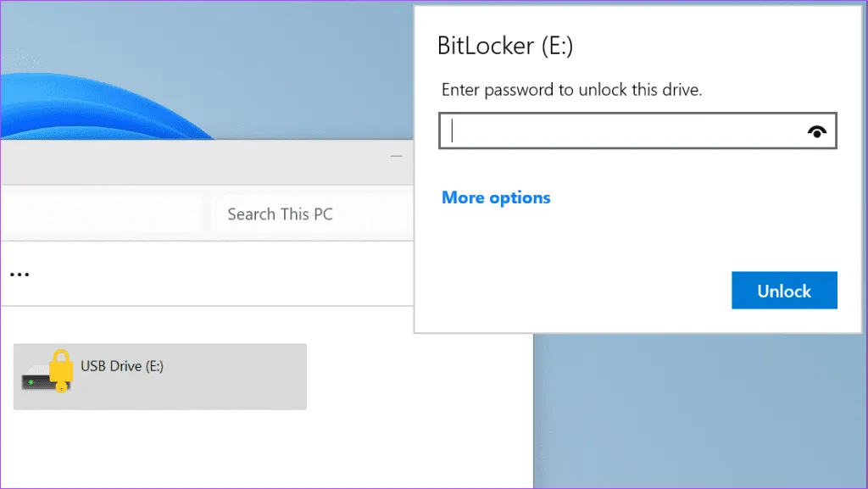Viewport: 868px width, 489px height.
Task: Reveal password with the eye icon
Action: [x=817, y=131]
